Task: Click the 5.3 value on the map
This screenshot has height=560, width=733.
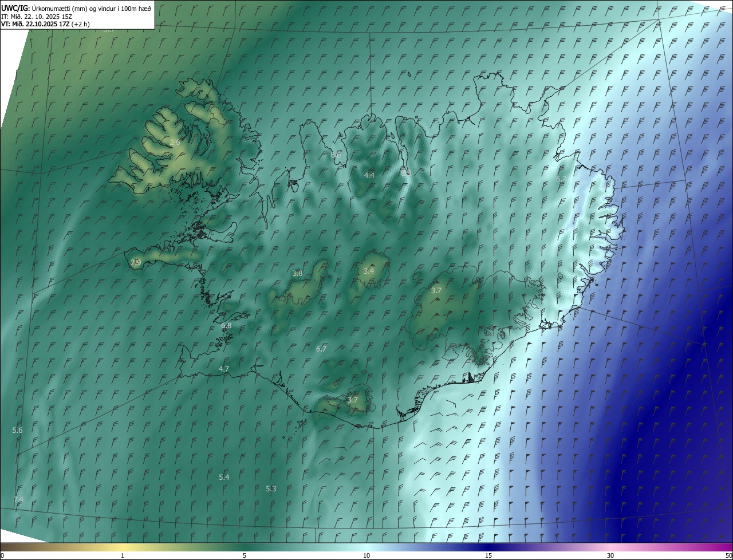Action: pyautogui.click(x=271, y=489)
